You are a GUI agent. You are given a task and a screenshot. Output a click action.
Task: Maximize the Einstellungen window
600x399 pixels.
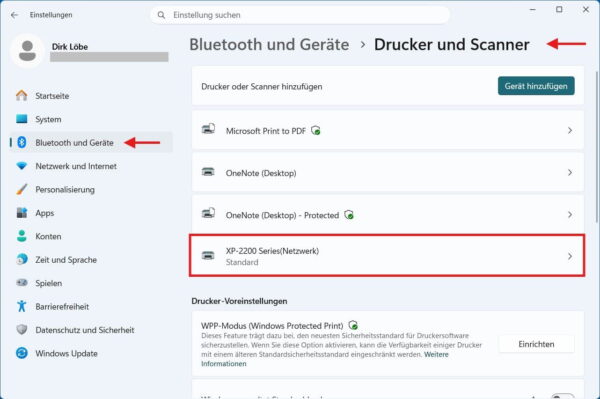(559, 10)
